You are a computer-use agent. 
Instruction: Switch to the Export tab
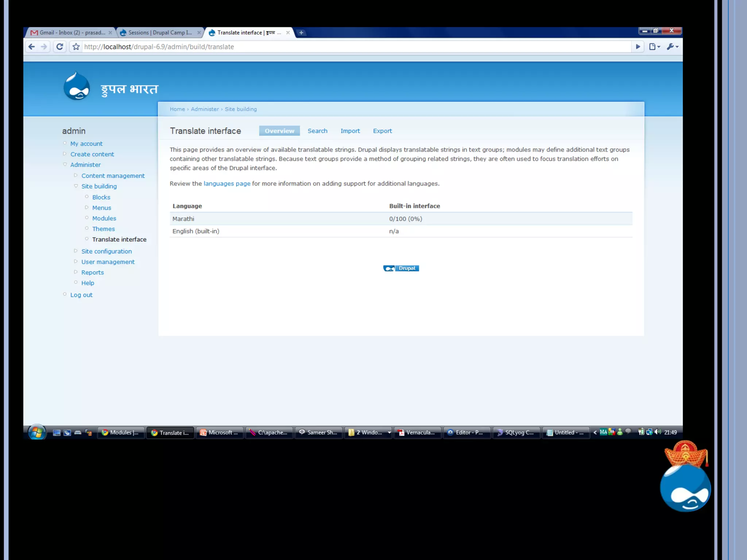point(382,131)
